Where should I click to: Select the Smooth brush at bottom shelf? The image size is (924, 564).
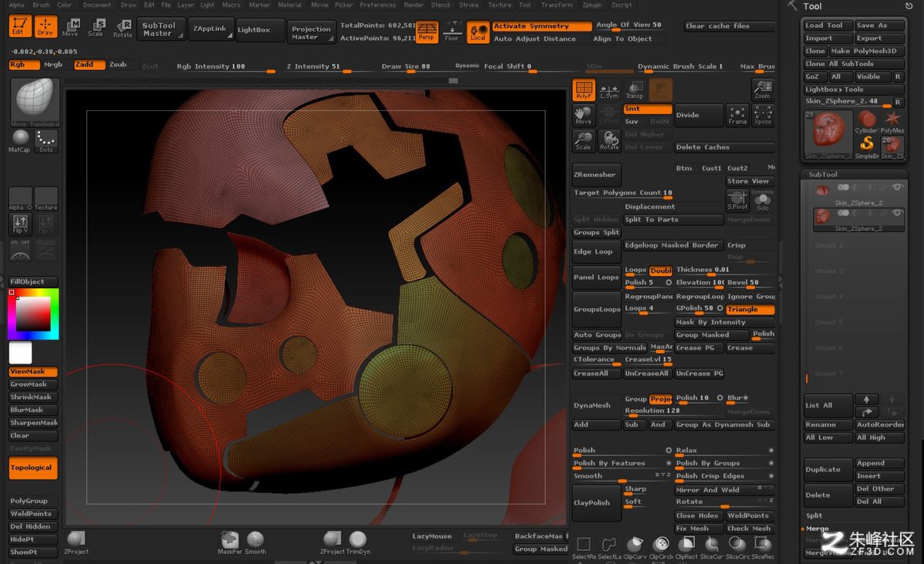point(256,542)
